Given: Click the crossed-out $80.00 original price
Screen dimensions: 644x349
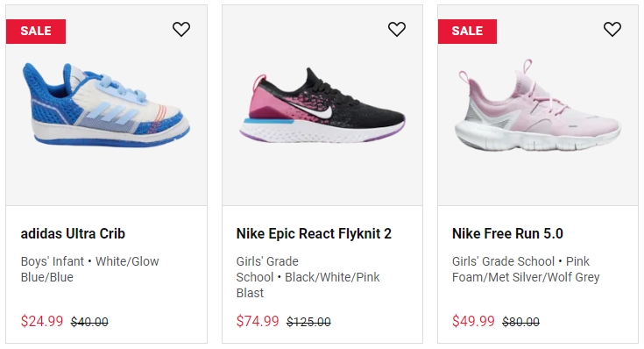Looking at the screenshot, I should tap(520, 322).
